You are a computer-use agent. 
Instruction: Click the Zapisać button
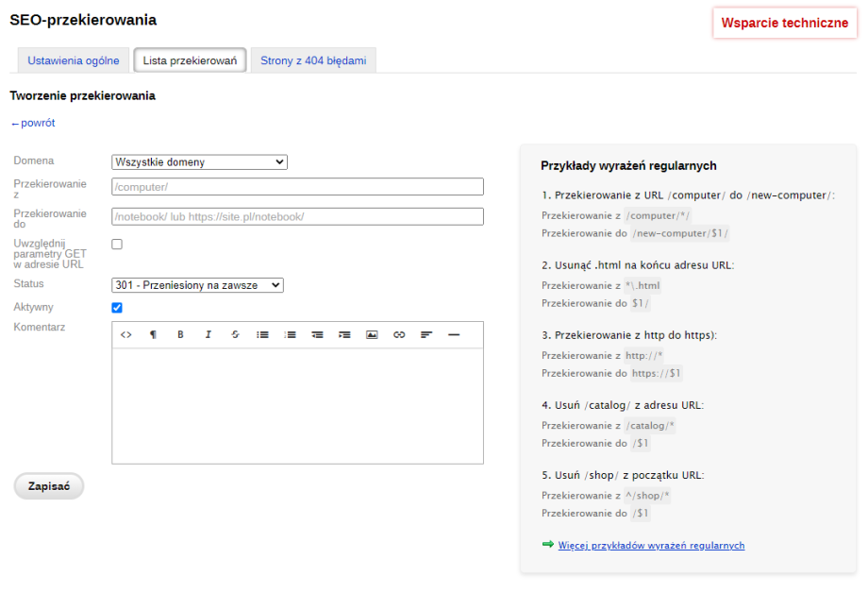[49, 486]
